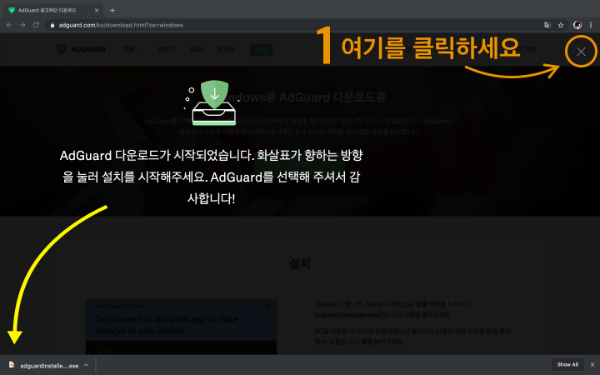Screen dimensions: 600x375
Task: Click the file icon on downloaded installer
Action: click(12, 365)
